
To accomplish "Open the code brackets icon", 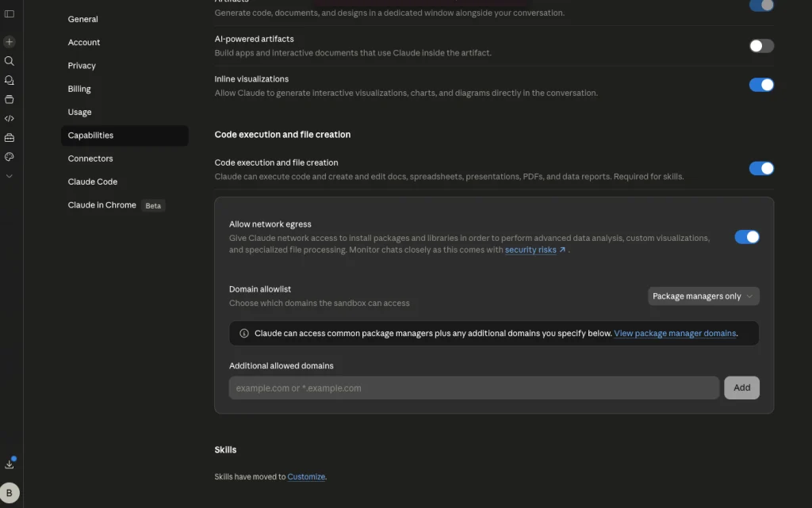I will point(10,118).
